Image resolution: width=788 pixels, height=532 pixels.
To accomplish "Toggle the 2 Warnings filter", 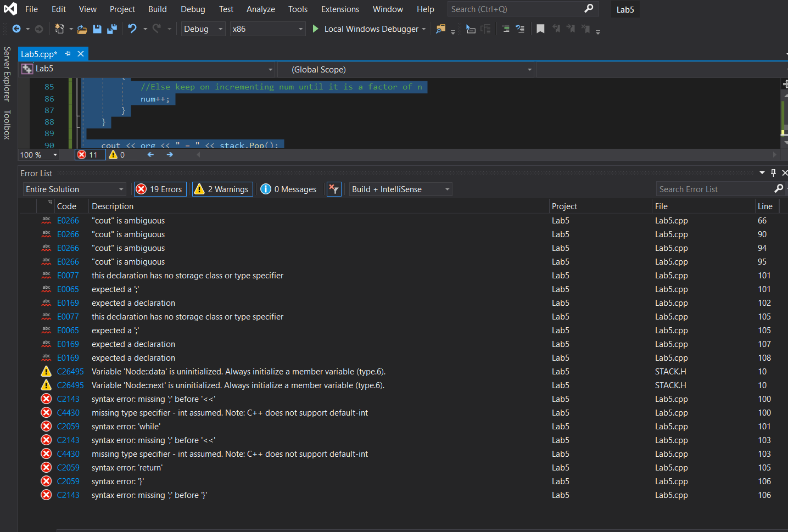I will tap(222, 189).
